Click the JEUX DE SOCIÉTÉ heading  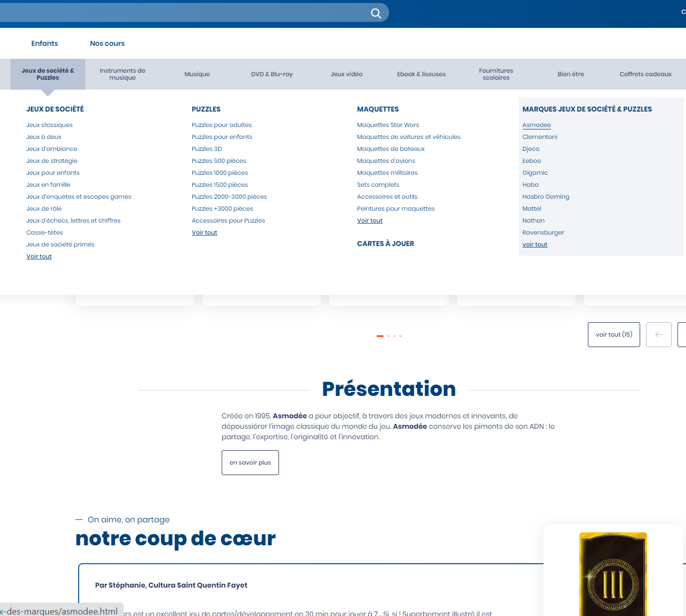(x=55, y=109)
